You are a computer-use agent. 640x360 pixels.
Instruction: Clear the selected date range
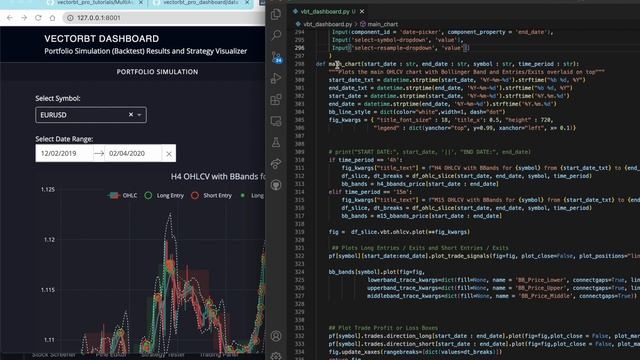[169, 153]
